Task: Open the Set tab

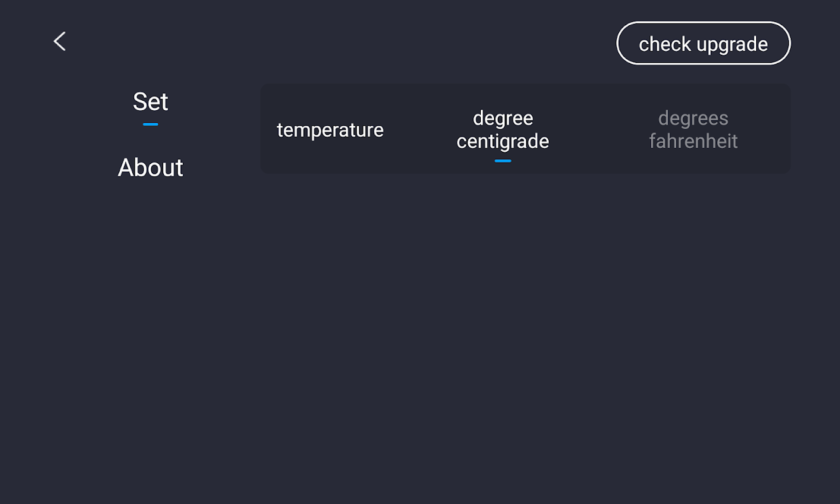Action: point(151,102)
